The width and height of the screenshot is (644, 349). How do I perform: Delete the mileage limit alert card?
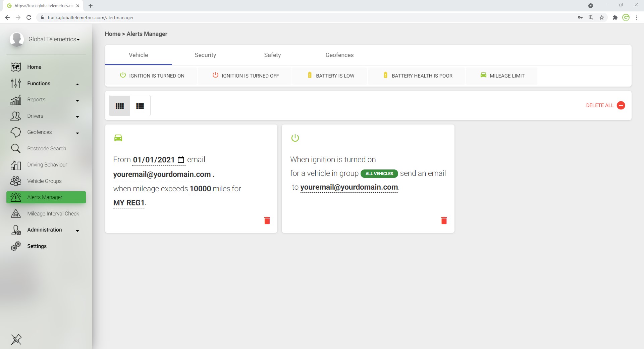click(267, 220)
